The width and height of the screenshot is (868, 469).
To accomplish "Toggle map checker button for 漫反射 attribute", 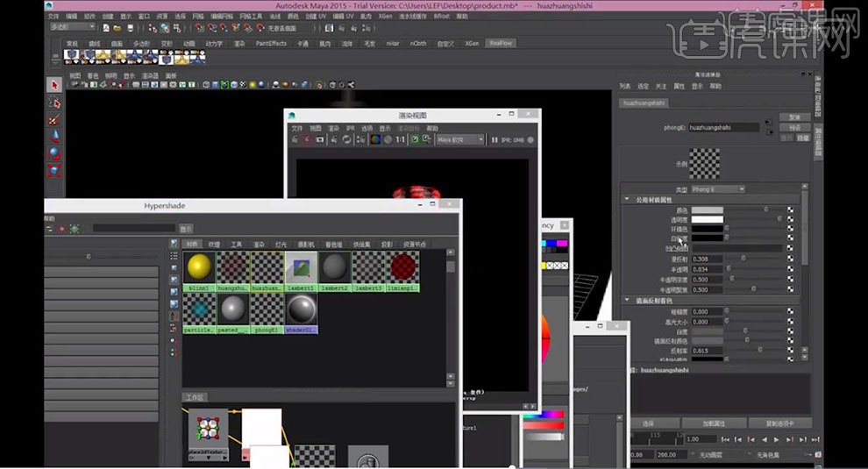I will coord(790,259).
